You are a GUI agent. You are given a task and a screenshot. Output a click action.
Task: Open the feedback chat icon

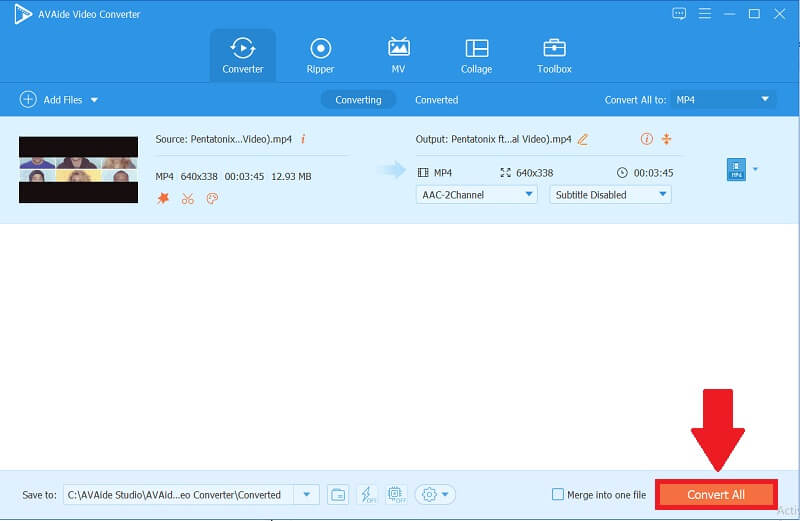(679, 14)
